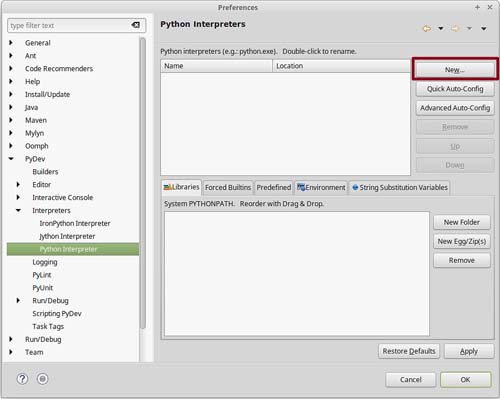Expand the Java preferences node
Image resolution: width=500 pixels, height=399 pixels.
click(x=11, y=107)
